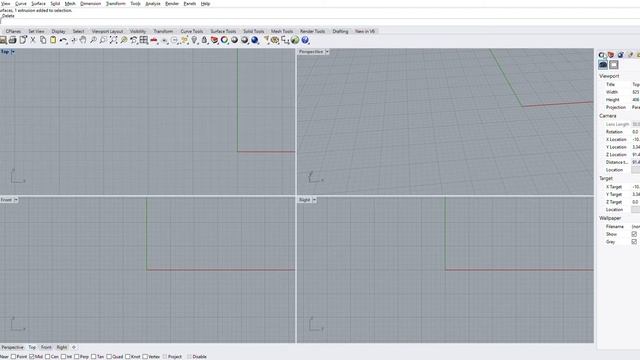Image resolution: width=640 pixels, height=360 pixels.
Task: Open the Transform menu
Action: pyautogui.click(x=116, y=3)
